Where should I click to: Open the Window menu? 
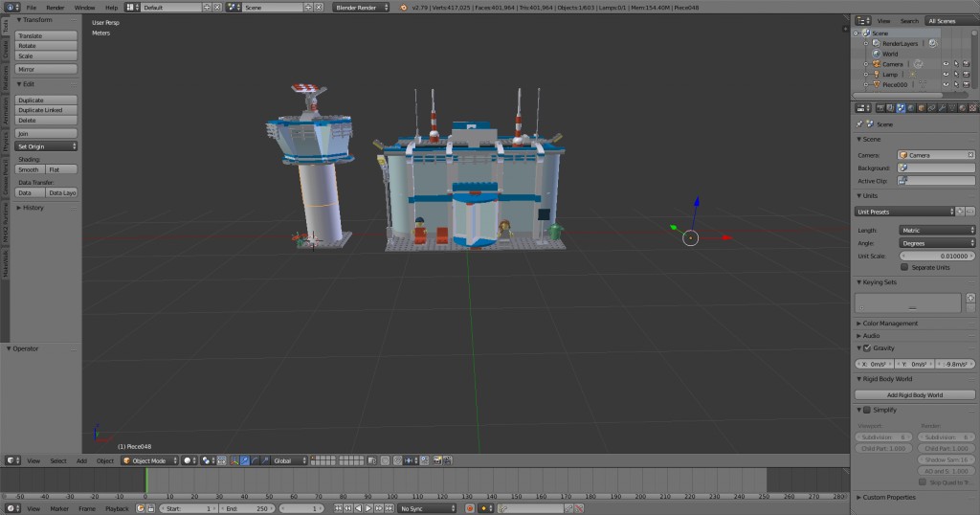84,8
